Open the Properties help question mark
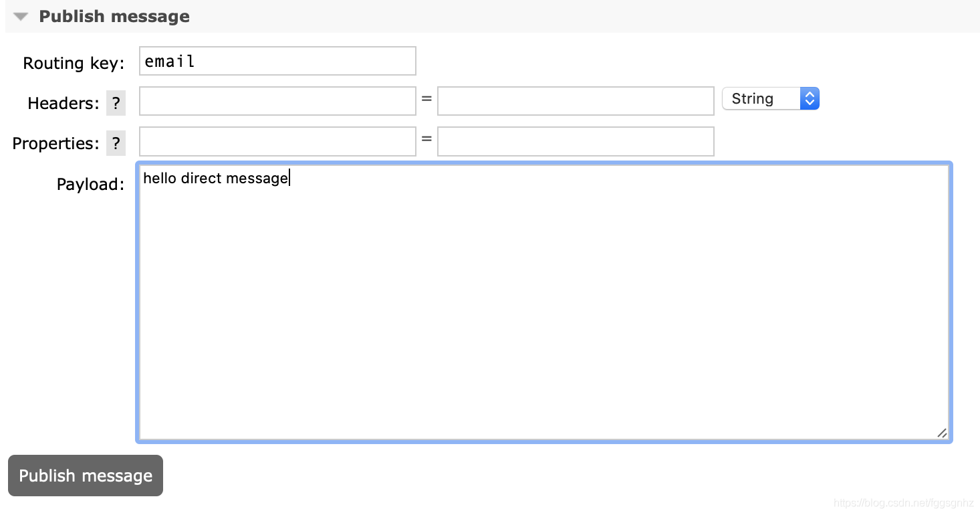980x515 pixels. 116,143
